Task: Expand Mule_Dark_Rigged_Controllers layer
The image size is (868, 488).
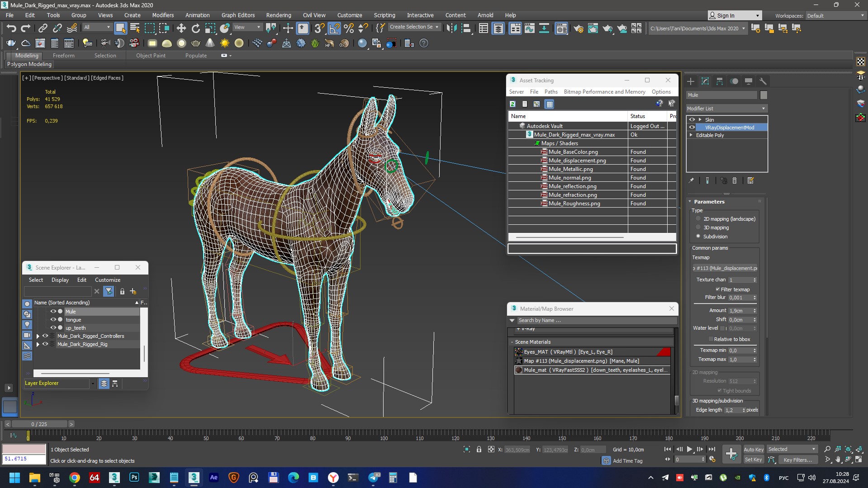Action: pos(38,336)
